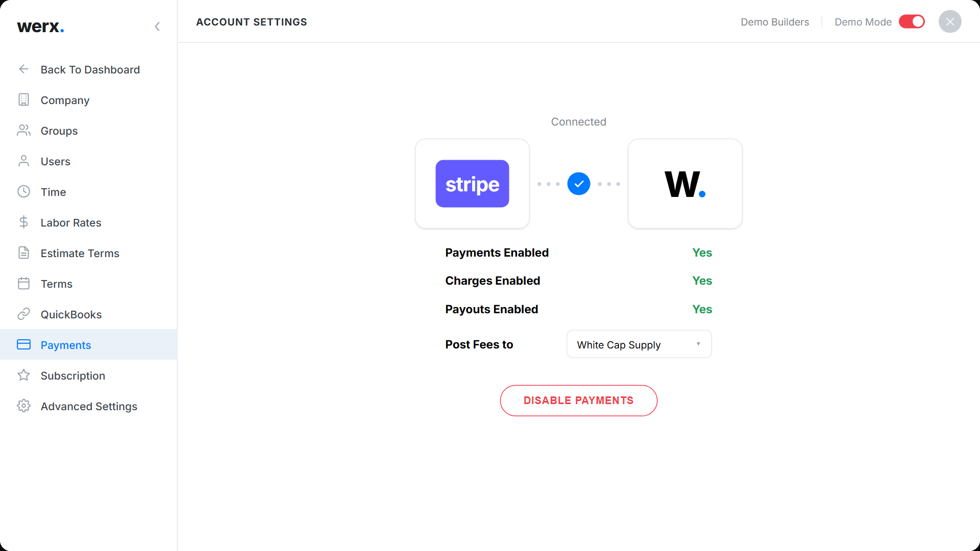Open the Labor Rates settings

tap(89, 222)
